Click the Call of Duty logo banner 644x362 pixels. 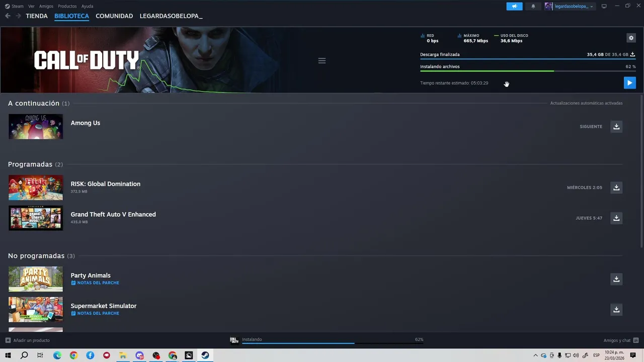pos(87,60)
